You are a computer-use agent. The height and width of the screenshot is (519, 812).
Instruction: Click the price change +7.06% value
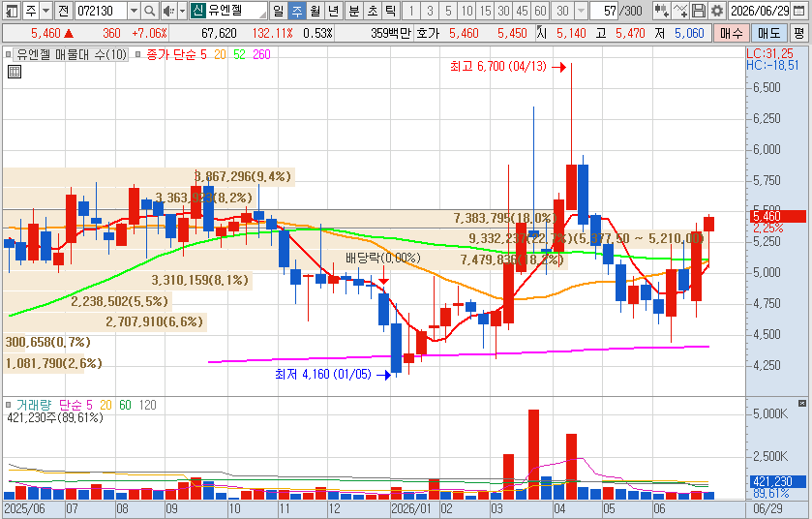(x=149, y=34)
